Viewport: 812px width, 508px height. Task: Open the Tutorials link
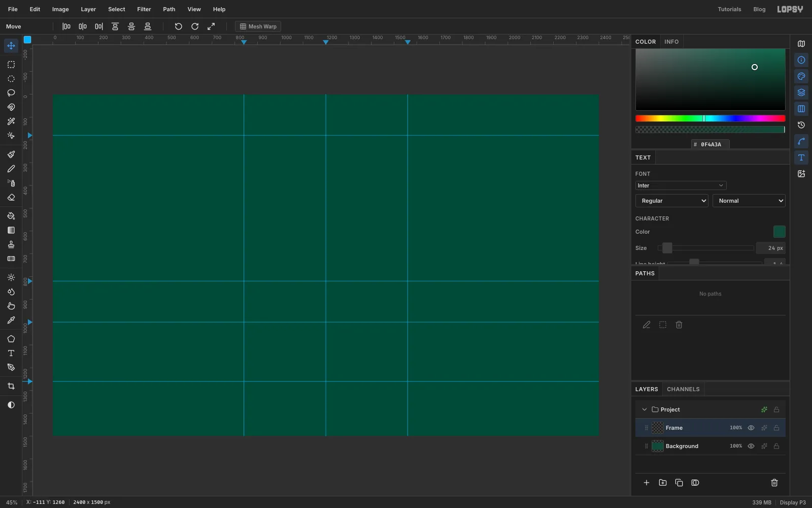tap(729, 9)
